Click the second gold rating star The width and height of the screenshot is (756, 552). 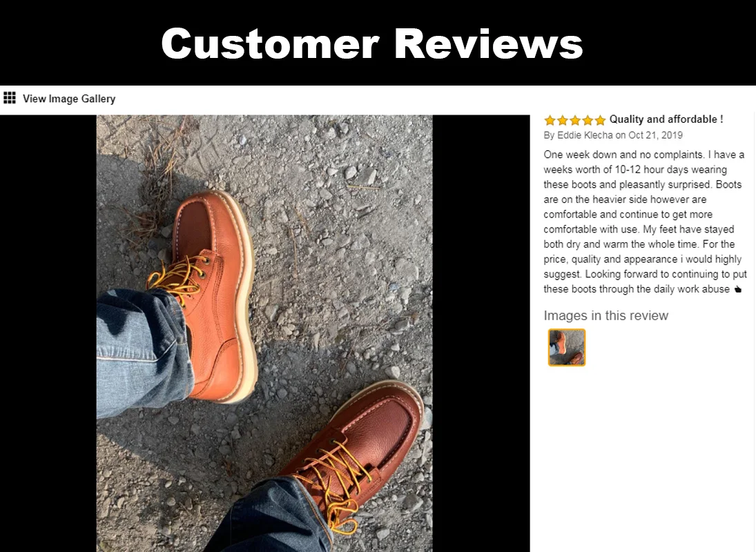pos(562,120)
